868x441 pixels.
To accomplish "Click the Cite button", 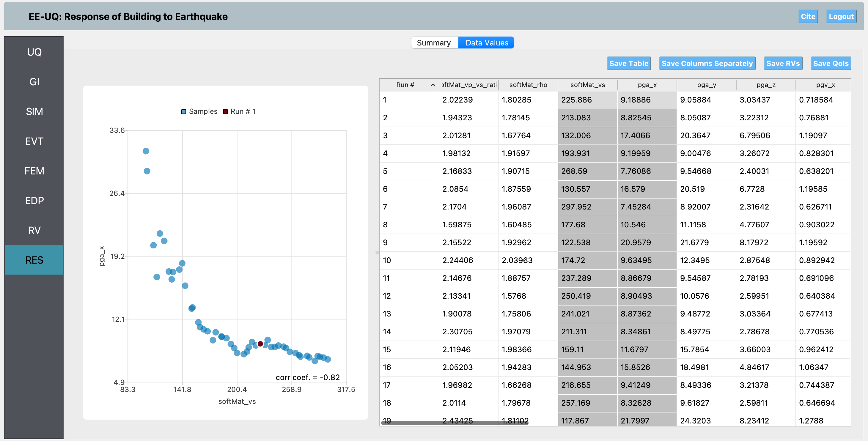I will (x=808, y=17).
